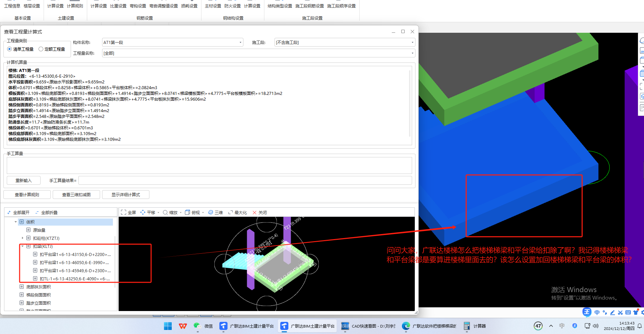Click the round 47 badge in system tray

(x=538, y=326)
